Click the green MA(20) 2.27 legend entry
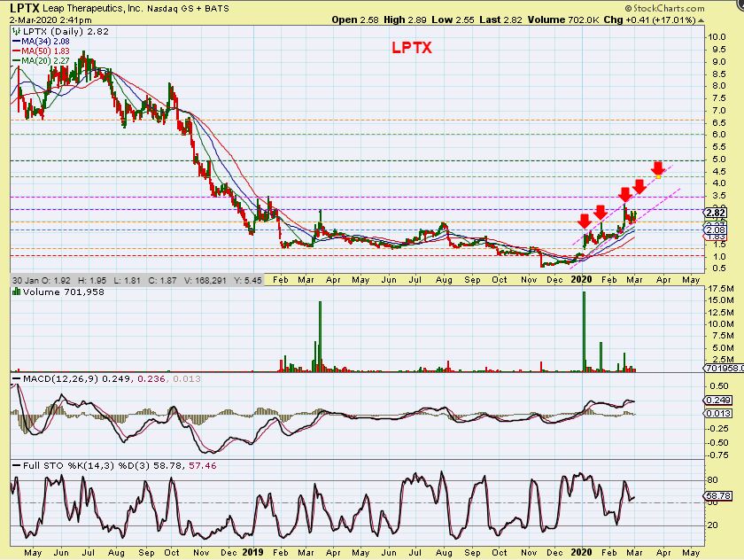The height and width of the screenshot is (560, 744). pos(41,61)
